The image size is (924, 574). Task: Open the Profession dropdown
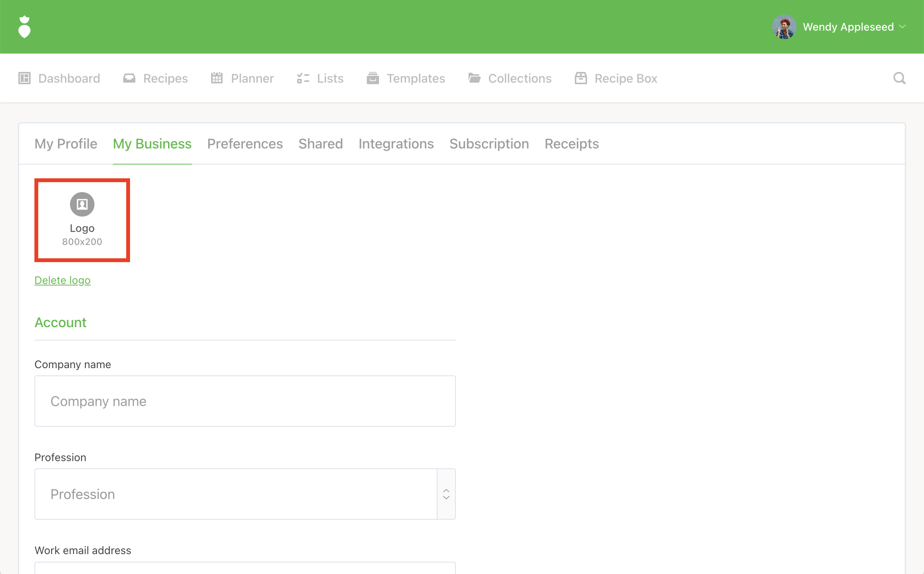pos(236,494)
